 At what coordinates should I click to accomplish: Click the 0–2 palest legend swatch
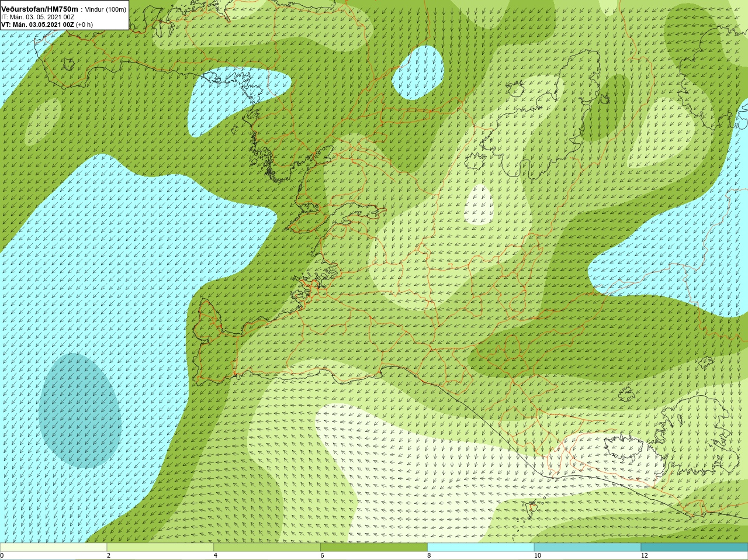(x=53, y=547)
